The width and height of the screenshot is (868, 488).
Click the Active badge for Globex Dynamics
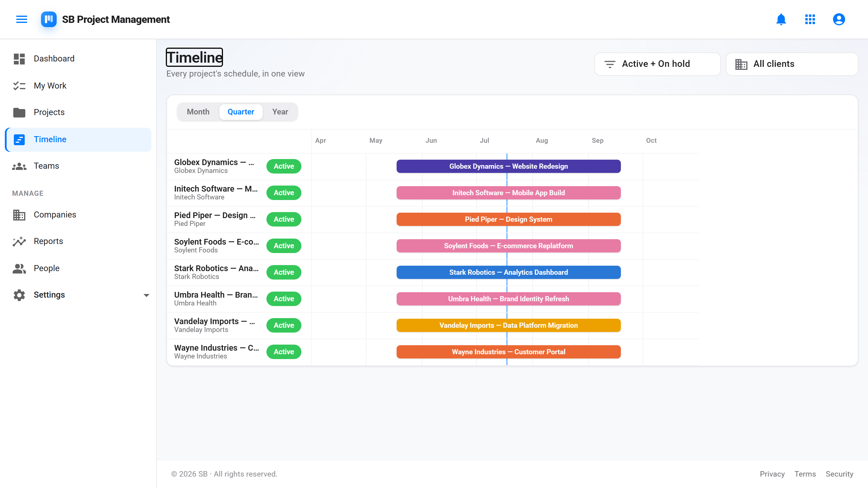pyautogui.click(x=284, y=166)
